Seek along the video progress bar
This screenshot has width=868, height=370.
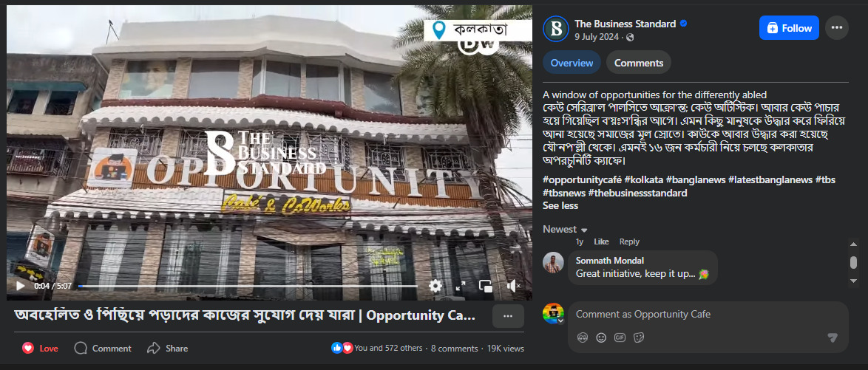248,286
